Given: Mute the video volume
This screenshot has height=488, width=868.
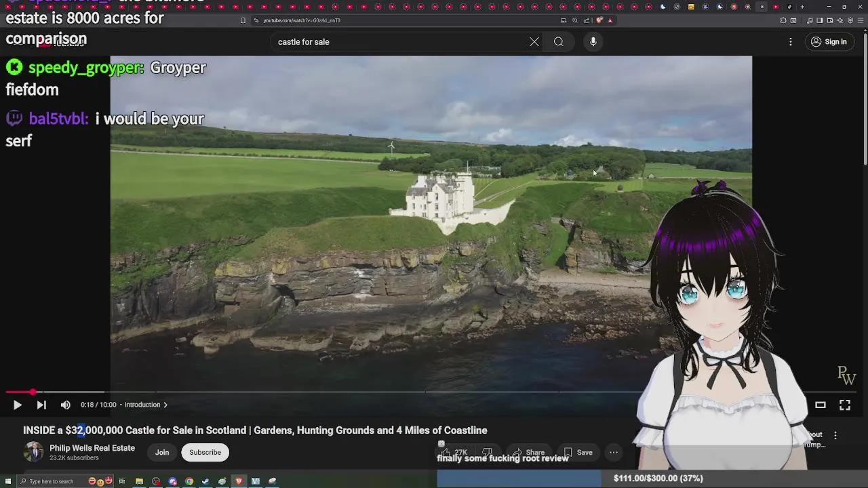Looking at the screenshot, I should point(65,405).
